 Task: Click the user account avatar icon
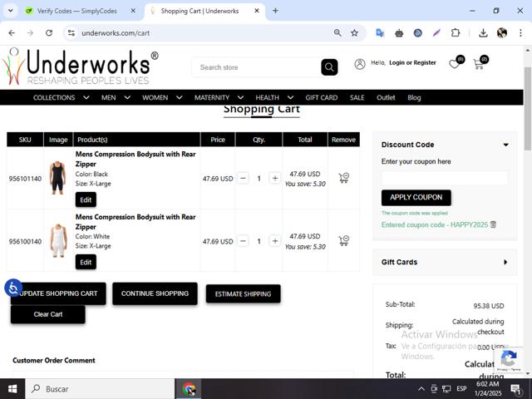pos(360,63)
